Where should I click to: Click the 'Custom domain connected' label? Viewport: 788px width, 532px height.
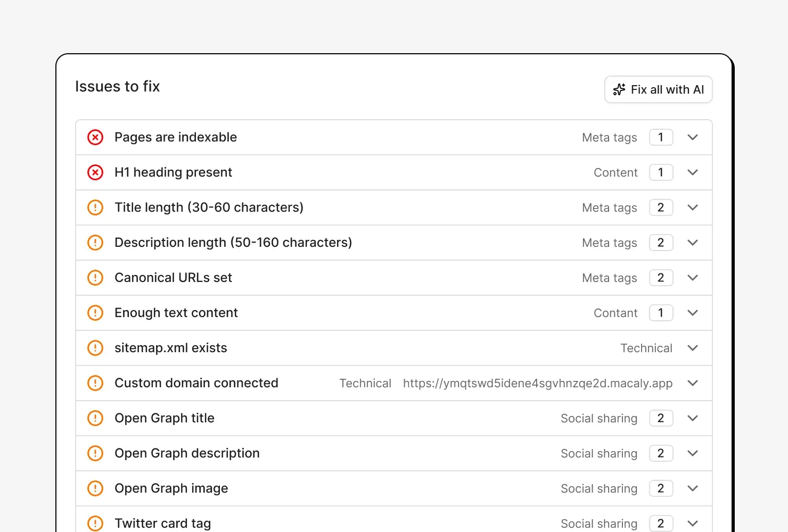196,383
